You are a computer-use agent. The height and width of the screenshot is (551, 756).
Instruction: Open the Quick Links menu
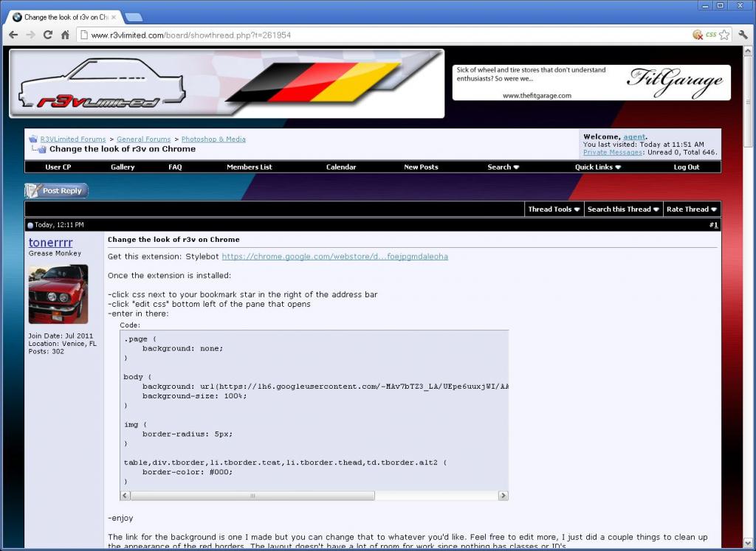pyautogui.click(x=598, y=167)
